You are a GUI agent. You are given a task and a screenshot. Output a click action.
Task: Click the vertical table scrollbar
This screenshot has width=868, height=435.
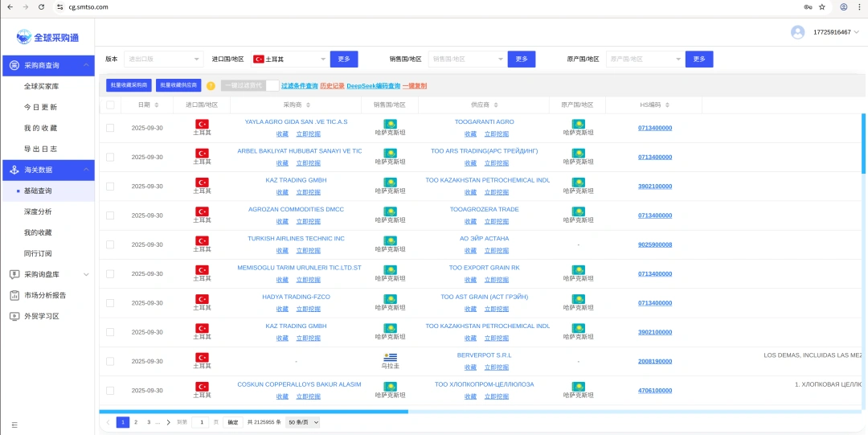pyautogui.click(x=863, y=143)
